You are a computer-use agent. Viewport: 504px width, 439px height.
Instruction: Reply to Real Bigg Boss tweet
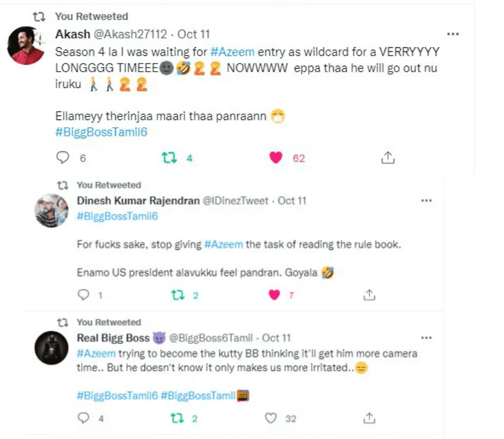click(x=84, y=418)
